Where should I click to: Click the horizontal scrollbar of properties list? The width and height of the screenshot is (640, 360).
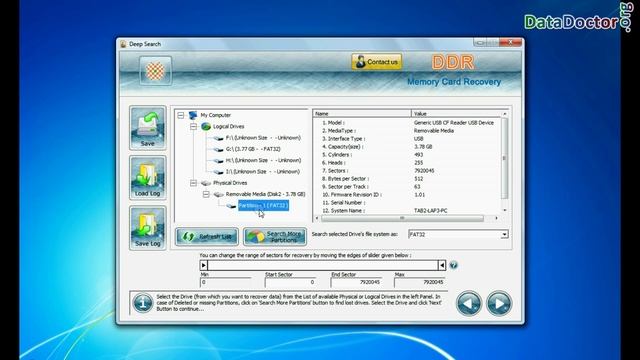tap(402, 218)
